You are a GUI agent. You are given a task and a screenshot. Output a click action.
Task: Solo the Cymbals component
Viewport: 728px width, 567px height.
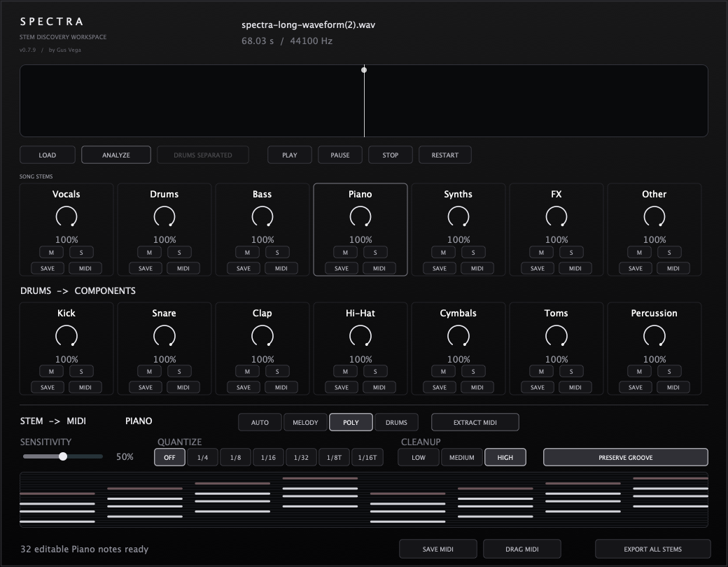(473, 372)
